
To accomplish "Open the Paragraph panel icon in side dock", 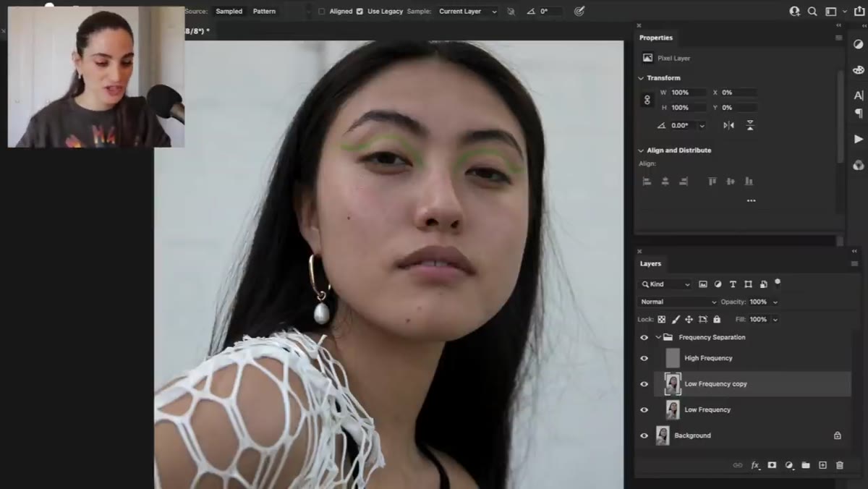I will [x=859, y=113].
